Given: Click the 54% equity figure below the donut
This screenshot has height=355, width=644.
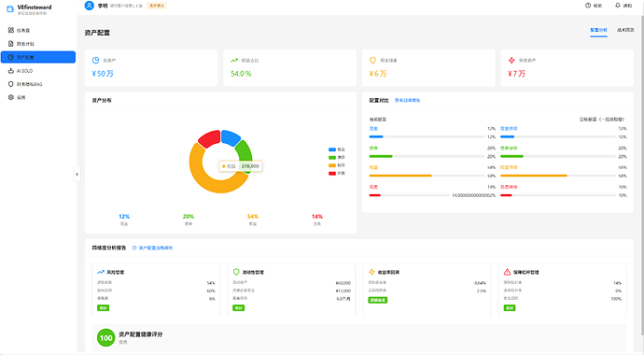Looking at the screenshot, I should [x=253, y=216].
